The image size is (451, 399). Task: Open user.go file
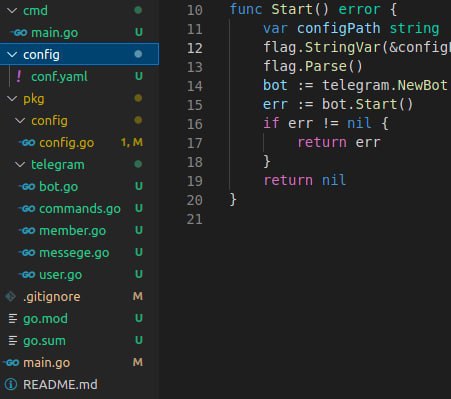click(x=60, y=275)
